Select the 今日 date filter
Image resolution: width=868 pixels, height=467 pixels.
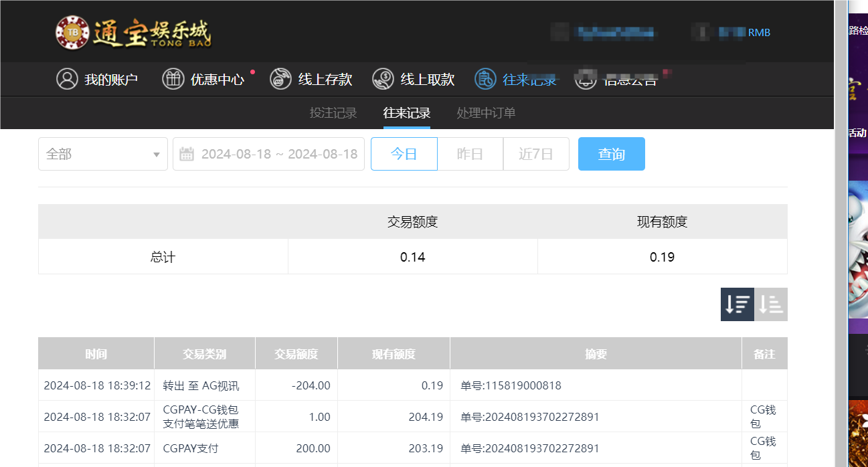[x=404, y=153]
